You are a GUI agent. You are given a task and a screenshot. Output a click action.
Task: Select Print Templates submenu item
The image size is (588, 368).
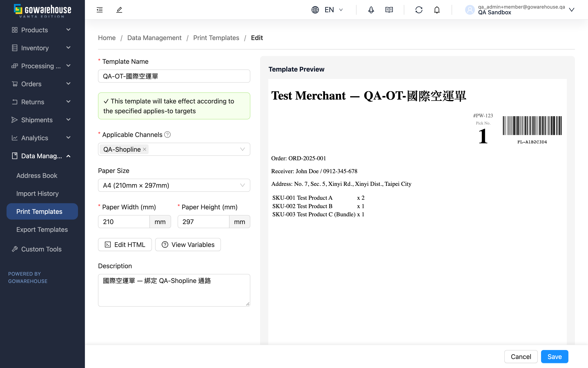click(x=42, y=211)
